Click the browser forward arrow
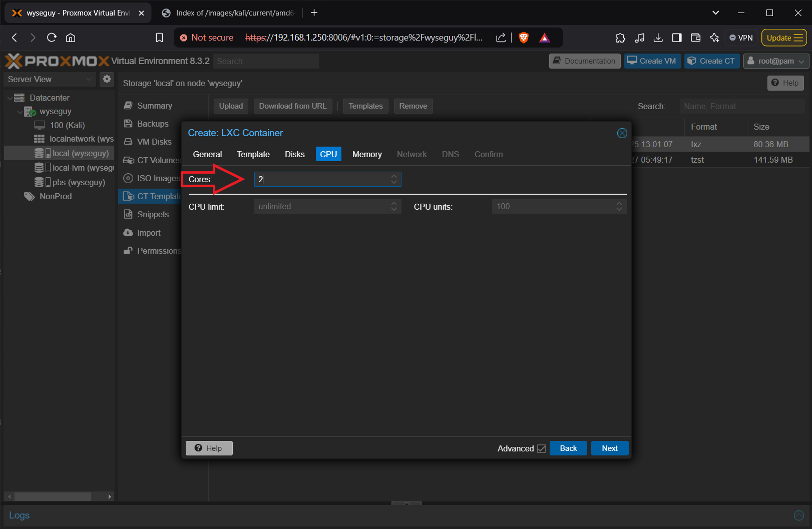 pyautogui.click(x=33, y=38)
